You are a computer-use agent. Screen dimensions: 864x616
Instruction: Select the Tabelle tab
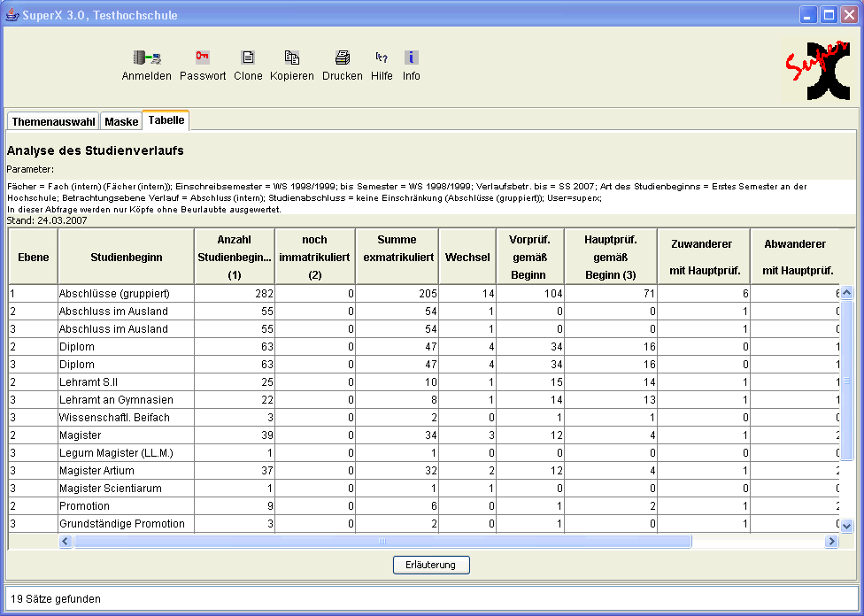pos(166,121)
